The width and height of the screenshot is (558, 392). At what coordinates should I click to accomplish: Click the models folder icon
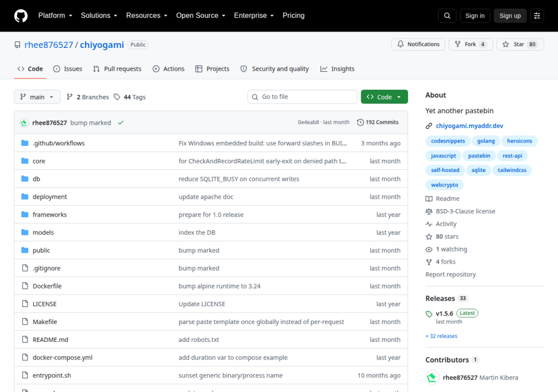click(x=25, y=232)
